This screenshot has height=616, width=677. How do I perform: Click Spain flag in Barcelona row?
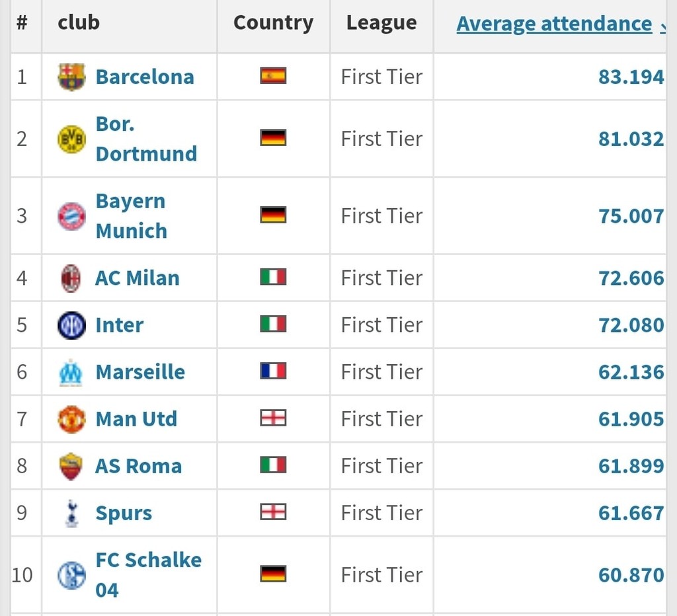[273, 75]
